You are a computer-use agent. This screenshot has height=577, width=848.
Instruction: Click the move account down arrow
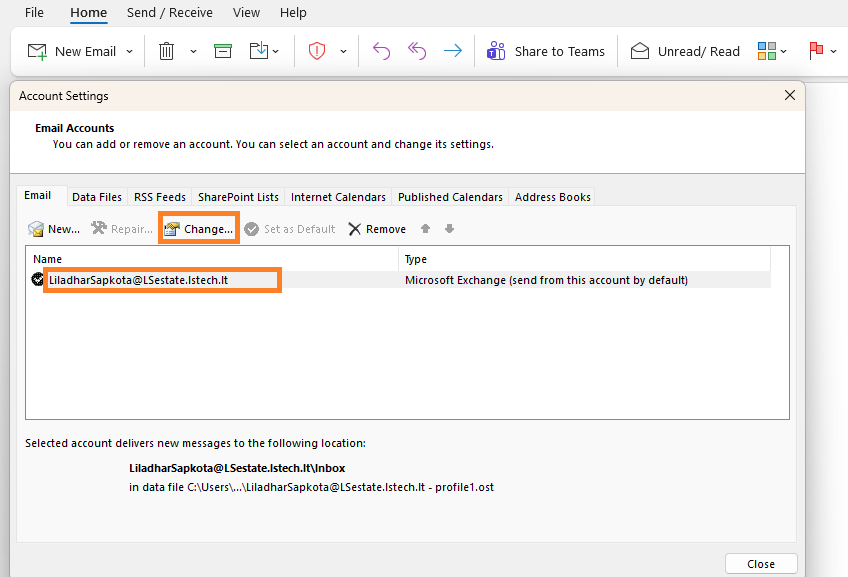449,229
